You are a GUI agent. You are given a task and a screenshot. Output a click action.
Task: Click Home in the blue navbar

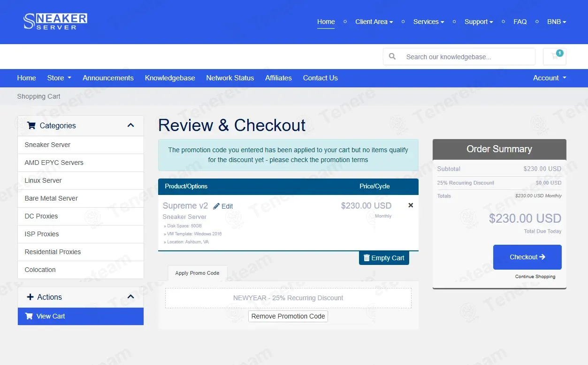point(26,78)
